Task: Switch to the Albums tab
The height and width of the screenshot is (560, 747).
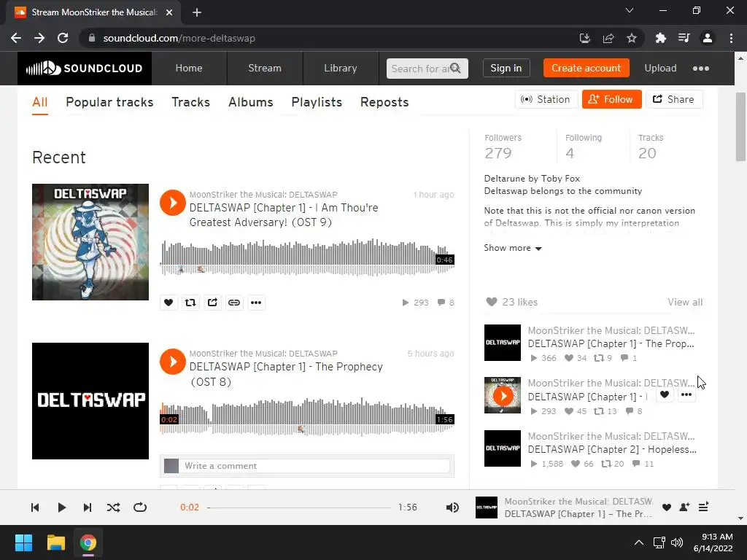Action: [251, 102]
